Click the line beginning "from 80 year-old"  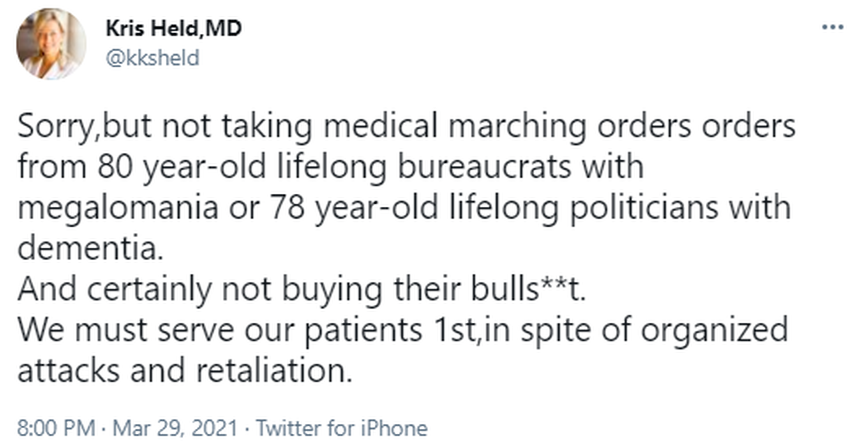point(330,167)
